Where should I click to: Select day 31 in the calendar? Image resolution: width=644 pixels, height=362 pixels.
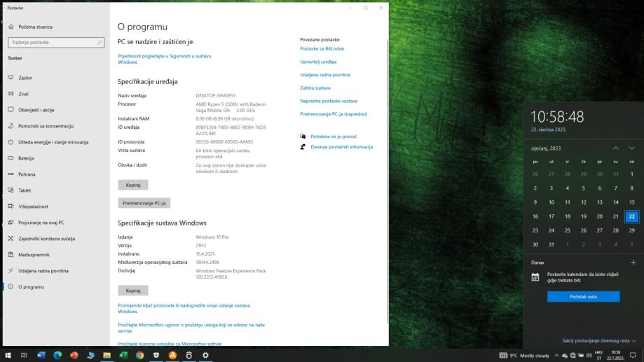point(551,244)
